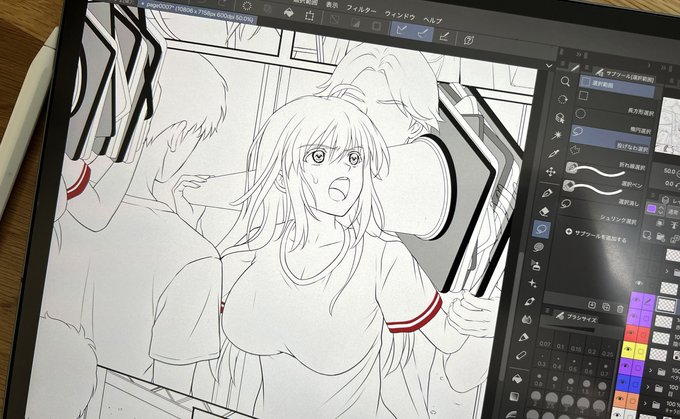The height and width of the screenshot is (419, 680).
Task: Choose the ellipse selection sub tool icon
Action: pyautogui.click(x=581, y=114)
